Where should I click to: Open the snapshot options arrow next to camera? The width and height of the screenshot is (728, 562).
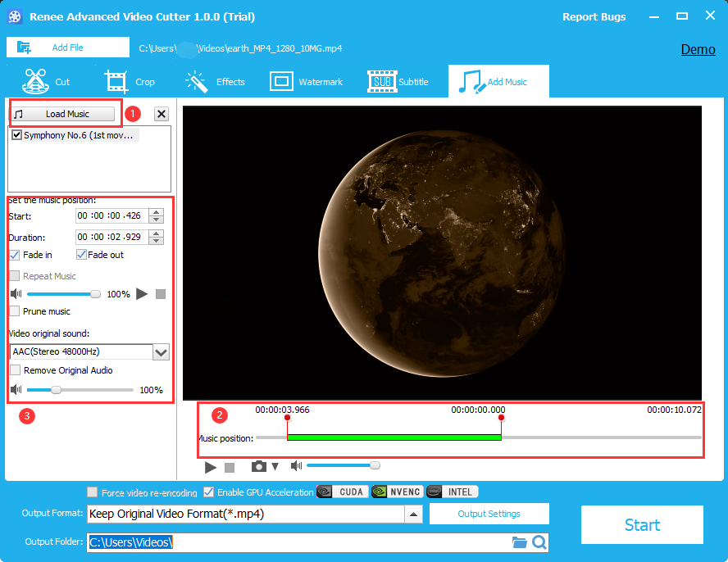click(275, 467)
